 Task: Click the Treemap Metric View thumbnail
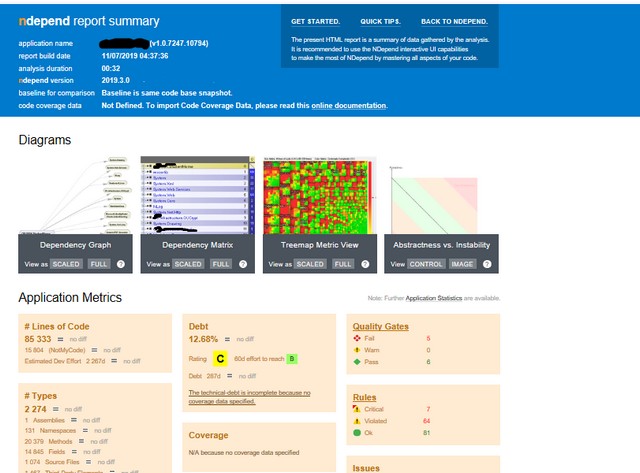tap(320, 195)
